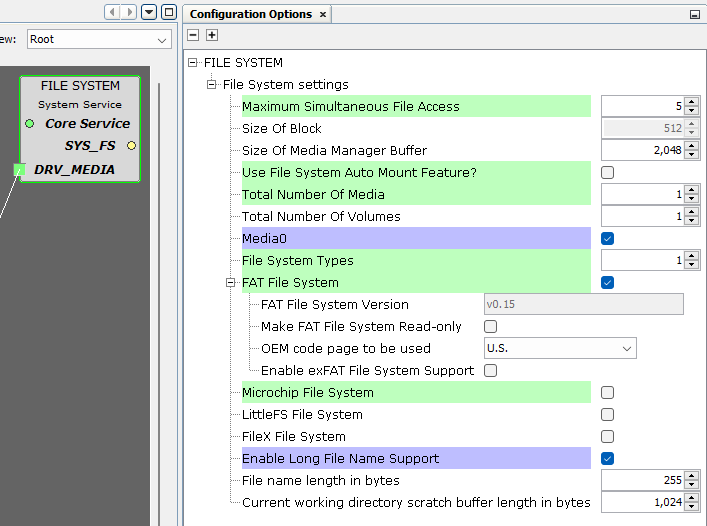Click the scroll tabs left arrow

(x=113, y=12)
